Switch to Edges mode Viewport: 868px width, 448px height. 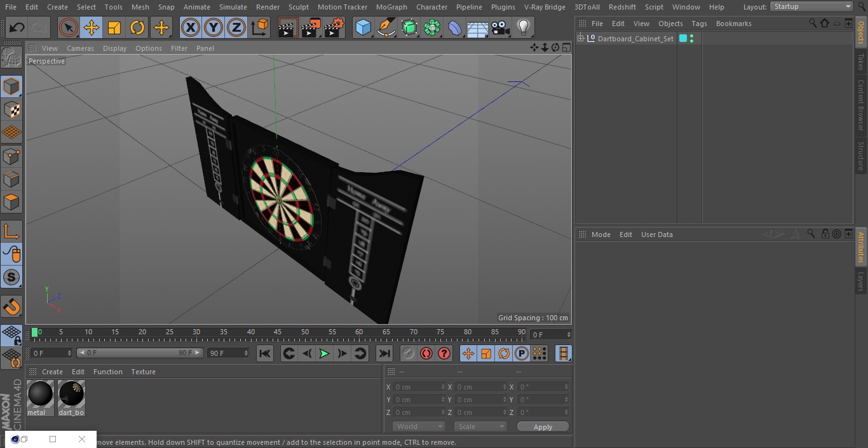click(x=11, y=179)
